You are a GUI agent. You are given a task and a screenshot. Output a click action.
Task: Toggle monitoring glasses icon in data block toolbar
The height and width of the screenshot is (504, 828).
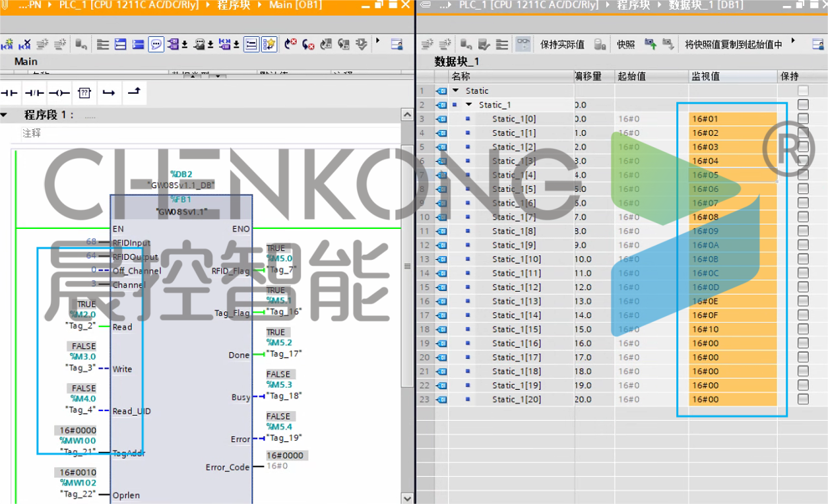coord(523,44)
